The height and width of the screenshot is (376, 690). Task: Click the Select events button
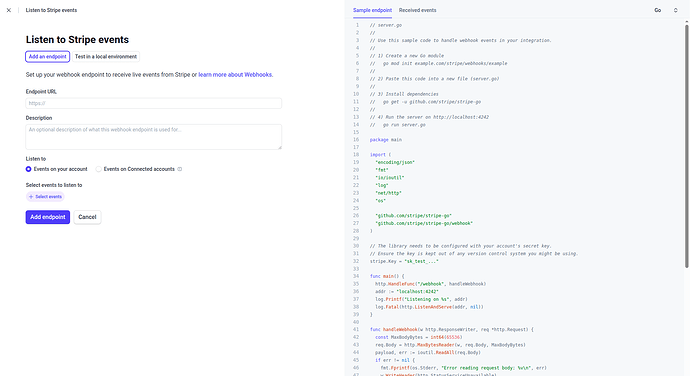(x=45, y=197)
